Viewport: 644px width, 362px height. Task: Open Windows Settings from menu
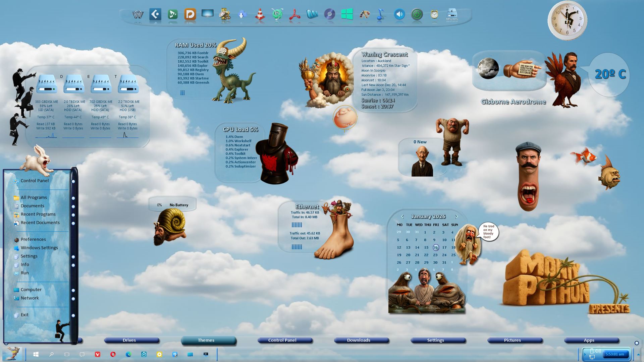click(39, 248)
